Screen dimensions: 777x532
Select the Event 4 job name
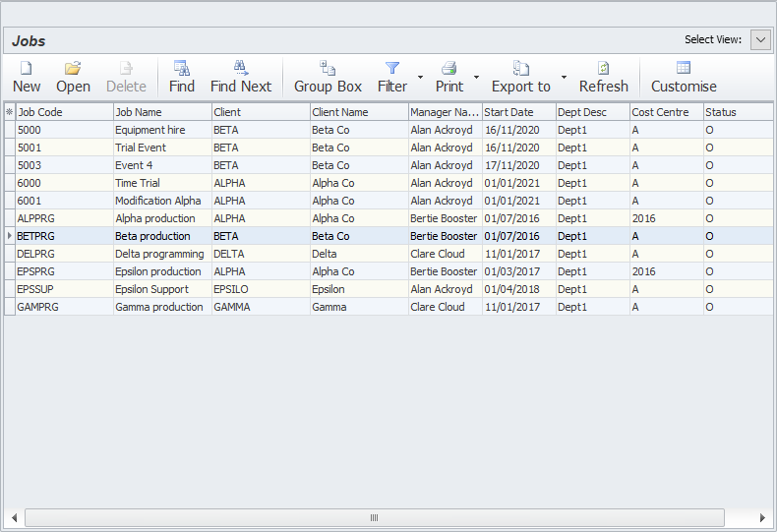click(162, 165)
